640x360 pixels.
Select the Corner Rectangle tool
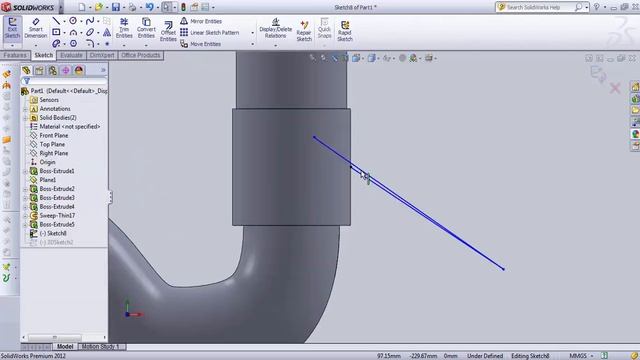[56, 32]
